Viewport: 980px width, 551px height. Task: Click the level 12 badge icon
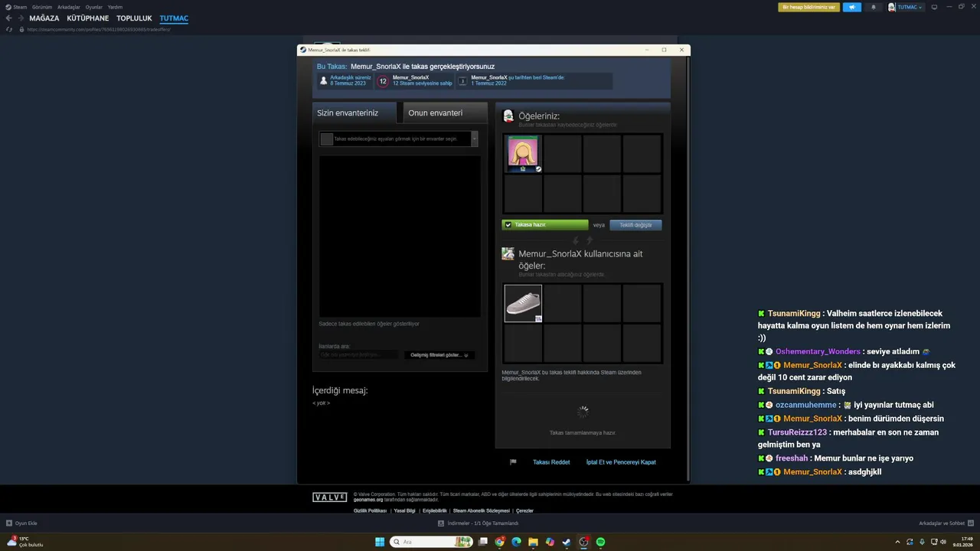pos(383,81)
